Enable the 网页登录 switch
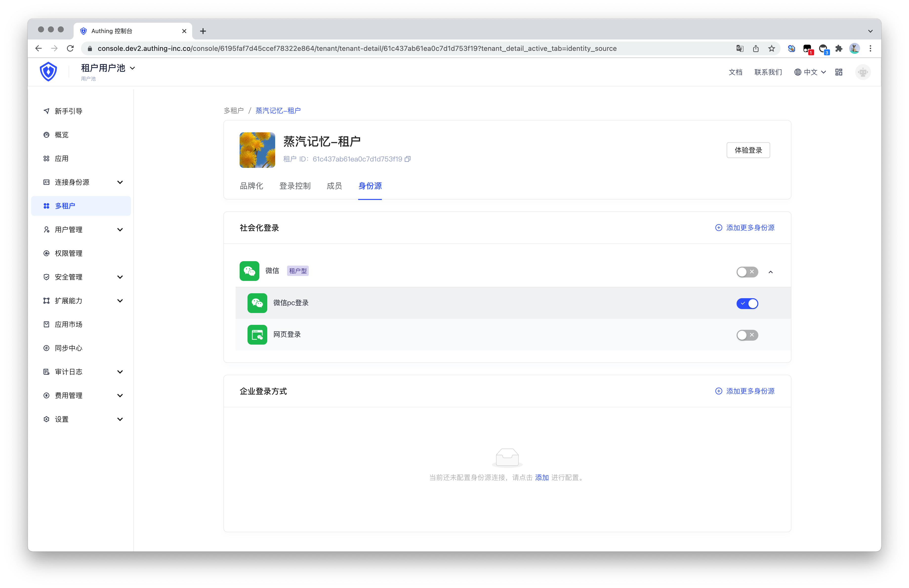909x588 pixels. 747,335
